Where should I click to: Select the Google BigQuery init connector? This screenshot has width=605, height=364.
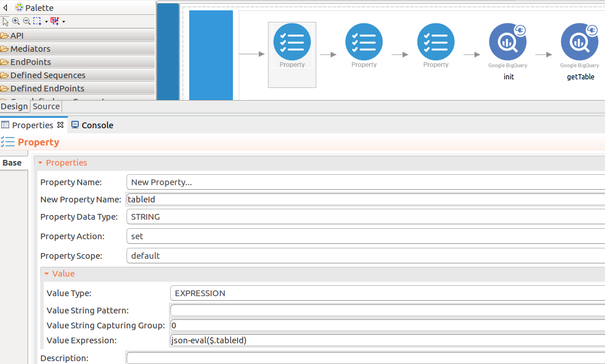click(508, 42)
